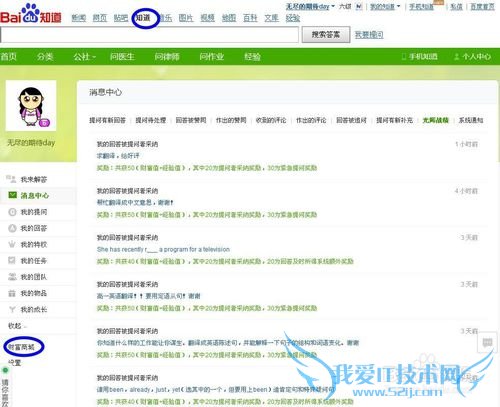This screenshot has height=407, width=500.
Task: Open 财富商城 link in sidebar
Action: coord(21,347)
